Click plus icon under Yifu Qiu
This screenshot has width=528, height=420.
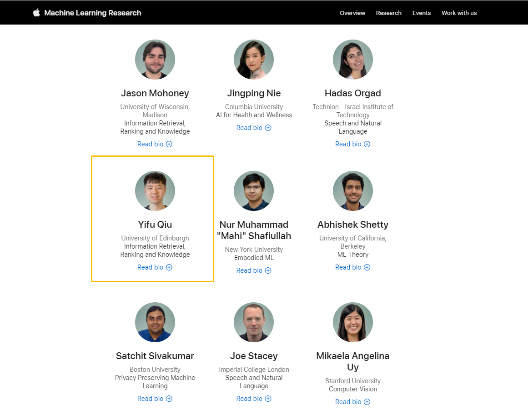169,267
